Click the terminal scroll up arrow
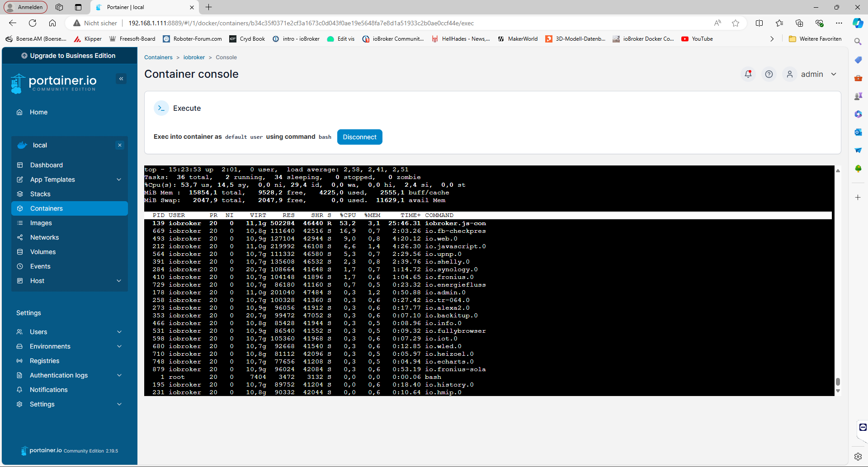Viewport: 868px width, 467px height. point(838,170)
